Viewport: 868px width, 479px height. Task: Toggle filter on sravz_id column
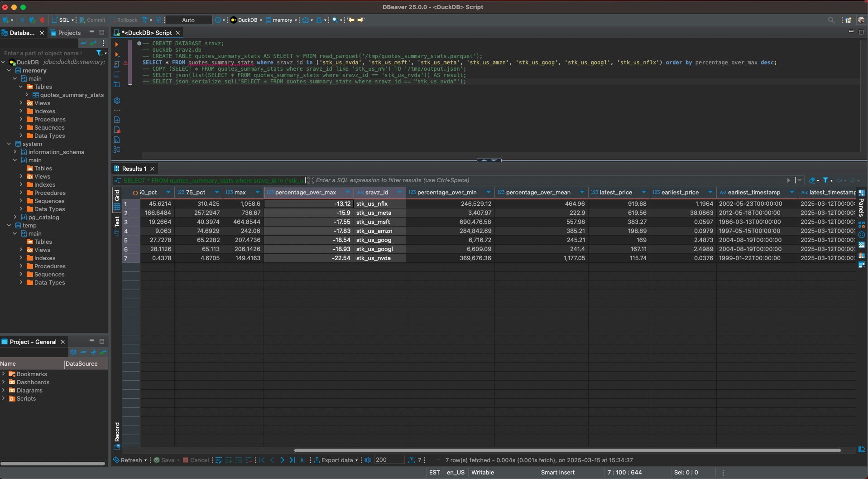coord(400,192)
